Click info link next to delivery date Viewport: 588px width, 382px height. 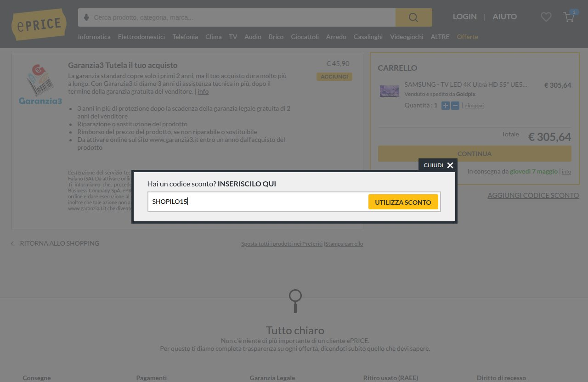[566, 172]
